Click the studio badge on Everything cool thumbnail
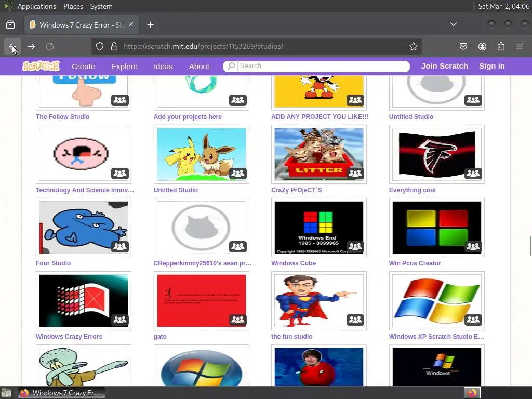This screenshot has height=399, width=532. tap(473, 174)
